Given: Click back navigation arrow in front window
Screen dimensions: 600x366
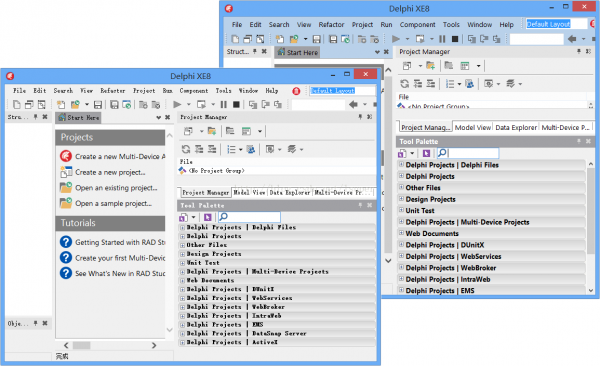Looking at the screenshot, I should point(353,104).
